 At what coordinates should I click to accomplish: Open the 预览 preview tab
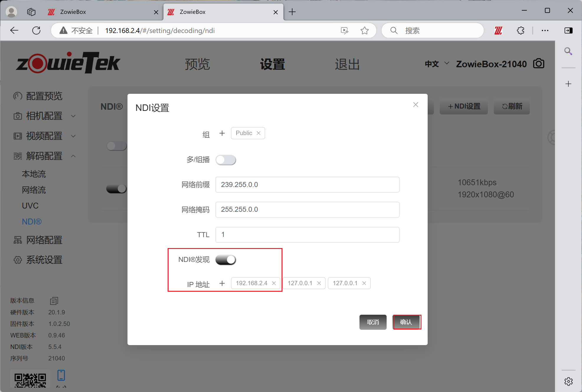coord(197,64)
